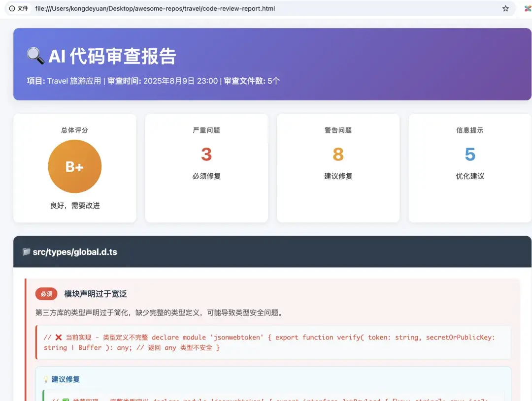Click the bookmark star in the address bar
The width and height of the screenshot is (532, 401).
[x=506, y=8]
